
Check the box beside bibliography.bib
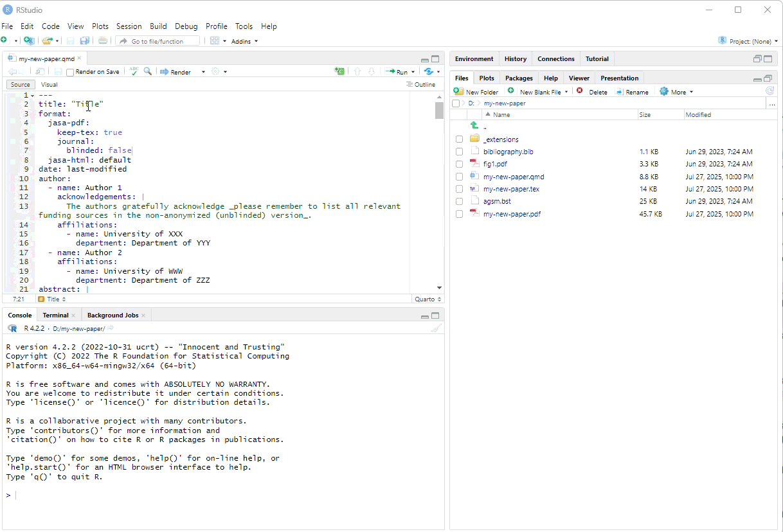click(x=459, y=152)
